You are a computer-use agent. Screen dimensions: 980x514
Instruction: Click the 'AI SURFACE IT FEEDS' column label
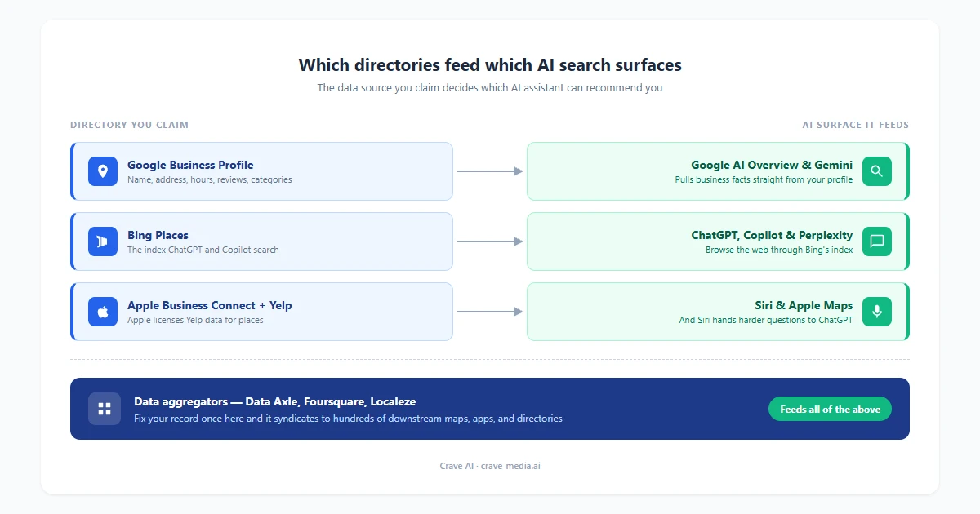pyautogui.click(x=856, y=125)
